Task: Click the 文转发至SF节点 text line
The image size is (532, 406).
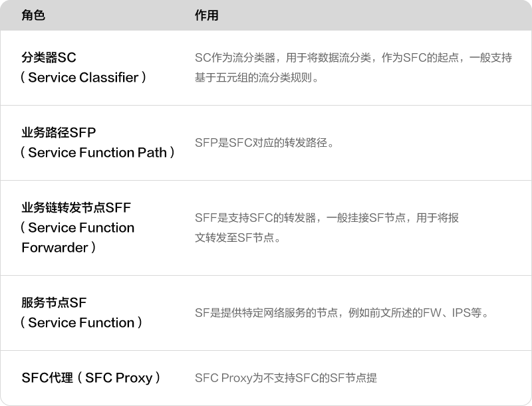Action: click(238, 238)
